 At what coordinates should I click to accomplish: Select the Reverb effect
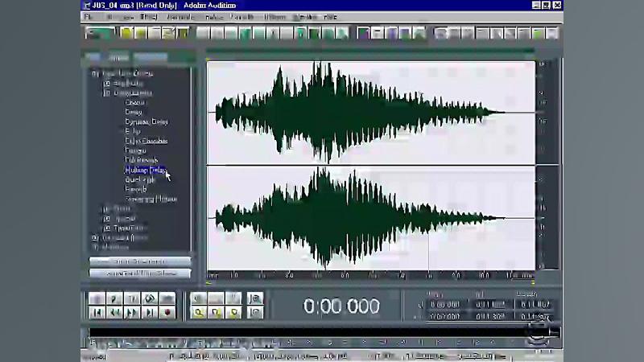[135, 189]
